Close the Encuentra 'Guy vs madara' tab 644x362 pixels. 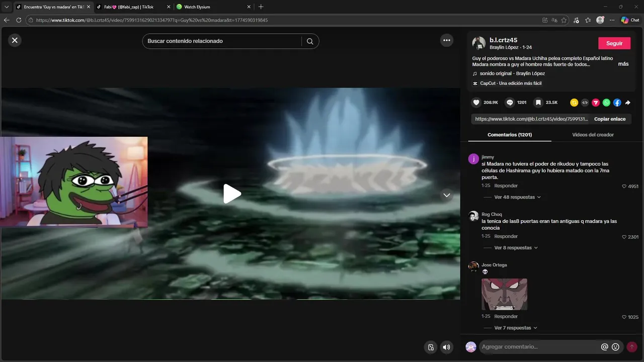click(x=88, y=7)
